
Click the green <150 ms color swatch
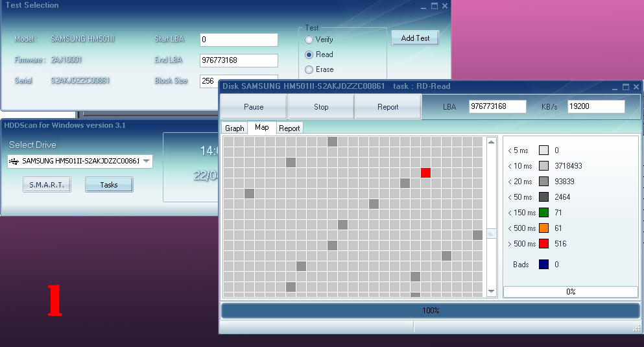coord(544,213)
